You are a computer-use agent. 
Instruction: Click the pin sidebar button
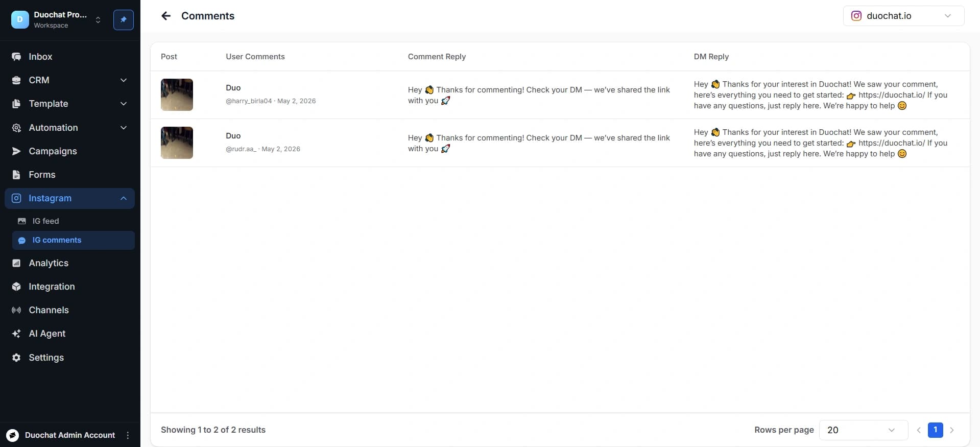tap(124, 20)
